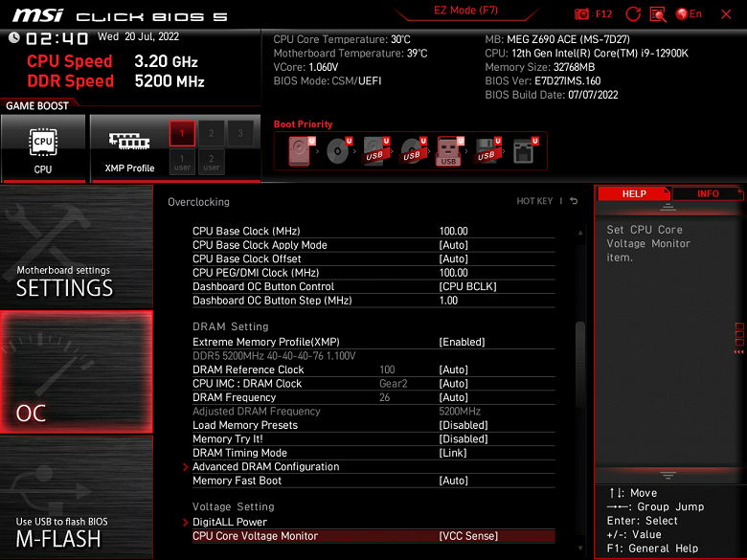Select the network boot device icon
Viewport: 747px width, 560px height.
pos(525,151)
